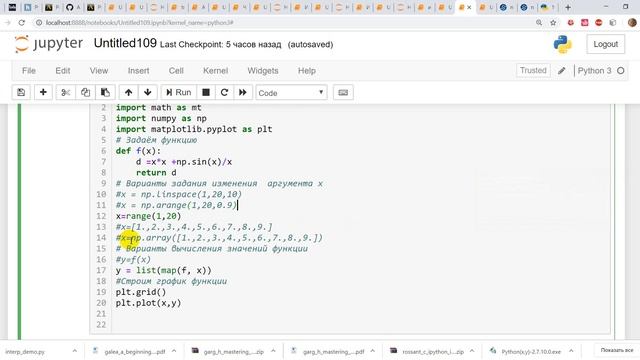Image resolution: width=640 pixels, height=360 pixels.
Task: Restart kernel and rerun all with fast-forward icon
Action: [x=243, y=93]
